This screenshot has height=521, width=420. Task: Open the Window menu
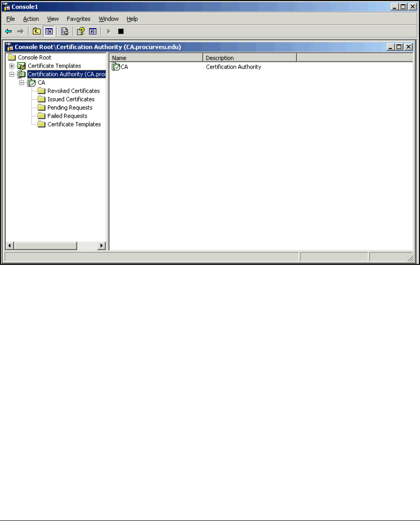tap(109, 19)
